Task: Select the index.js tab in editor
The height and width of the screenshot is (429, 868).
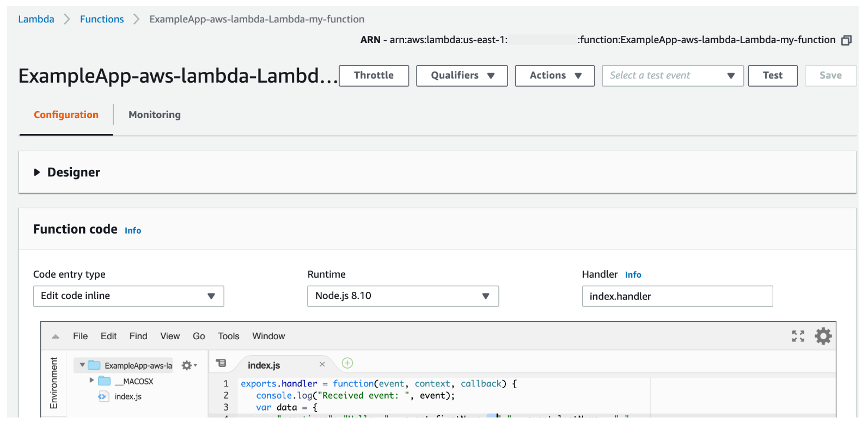Action: 264,365
